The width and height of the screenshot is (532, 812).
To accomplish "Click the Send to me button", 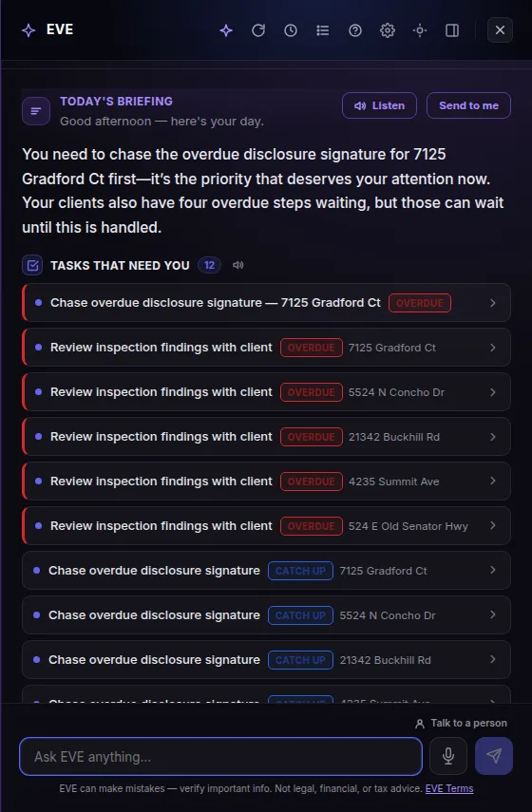I will (x=468, y=105).
